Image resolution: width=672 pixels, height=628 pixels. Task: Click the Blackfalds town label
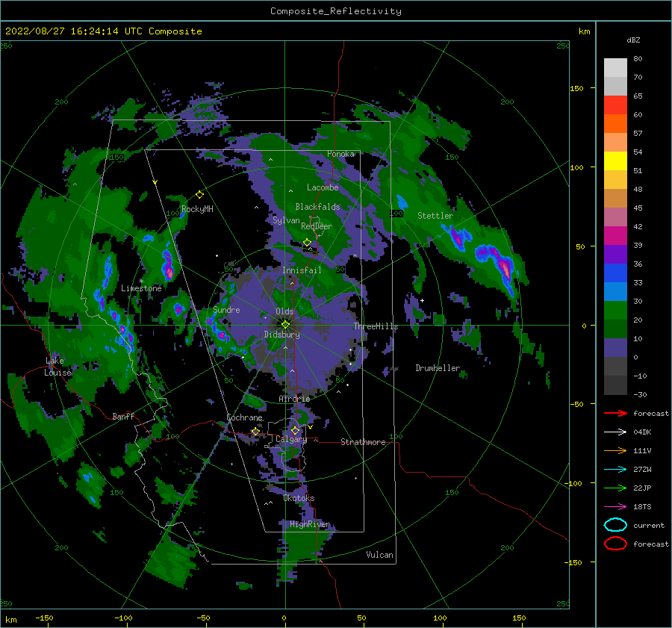[317, 207]
